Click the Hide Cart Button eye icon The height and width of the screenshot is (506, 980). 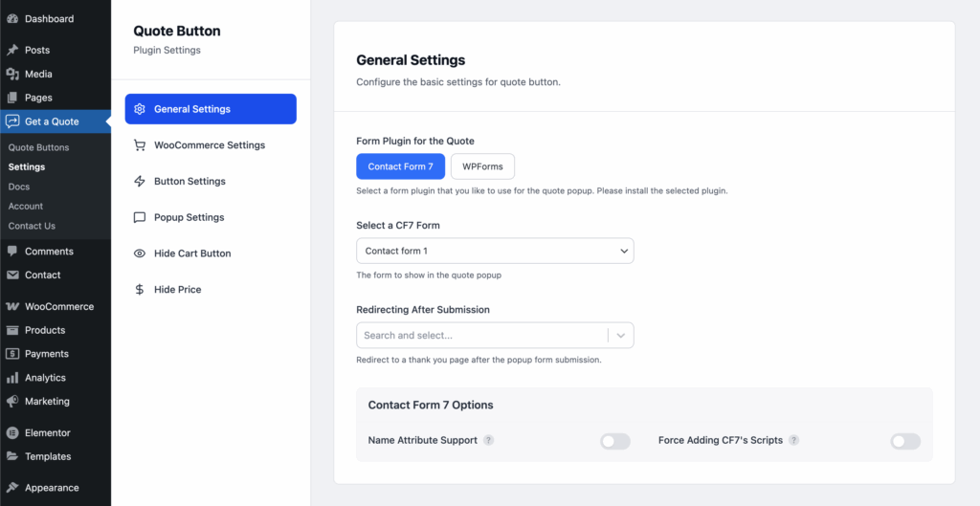pos(140,253)
